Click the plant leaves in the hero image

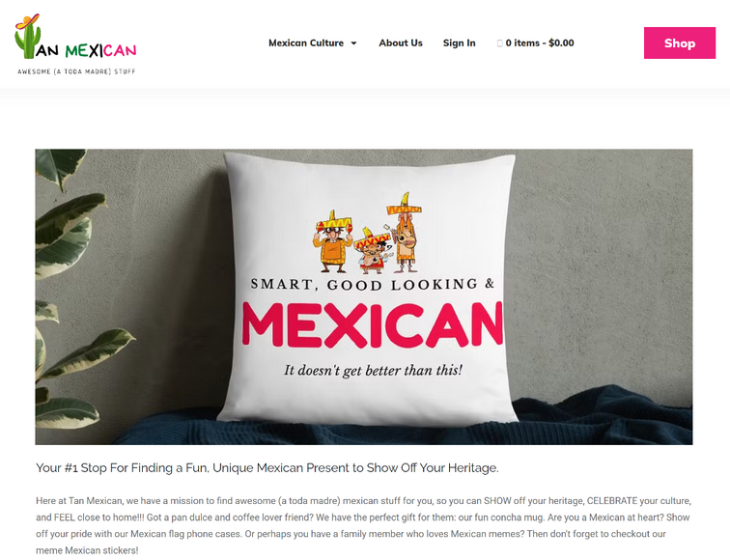pos(70,289)
